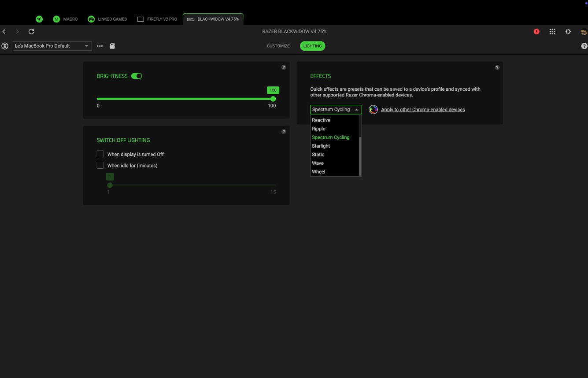Click the idle minutes slider handle
The width and height of the screenshot is (588, 378).
click(x=110, y=185)
